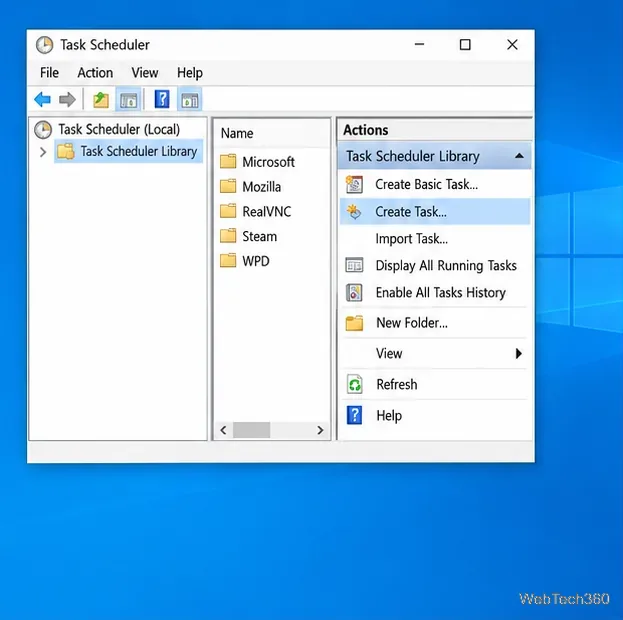
Task: Click the Task Scheduler title bar clock icon
Action: coord(44,45)
